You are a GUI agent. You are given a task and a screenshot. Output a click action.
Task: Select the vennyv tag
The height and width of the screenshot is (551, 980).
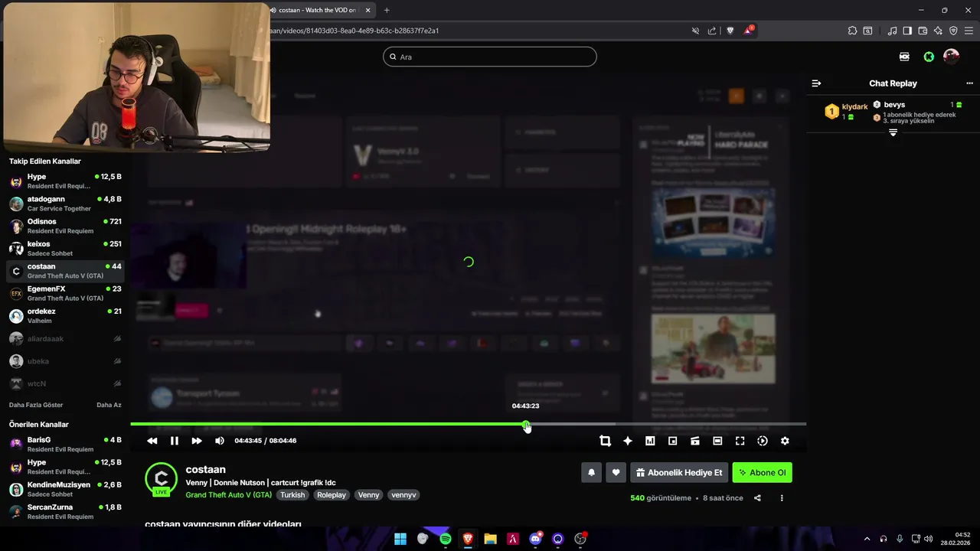click(403, 495)
